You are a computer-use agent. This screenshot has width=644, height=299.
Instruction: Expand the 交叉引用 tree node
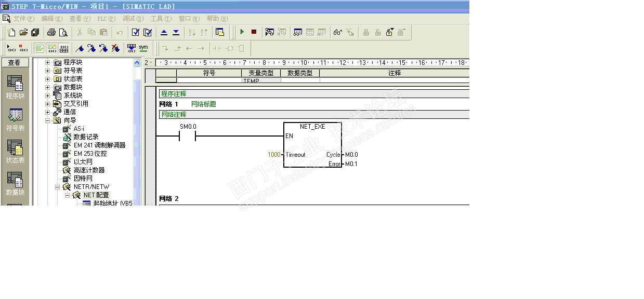point(48,104)
